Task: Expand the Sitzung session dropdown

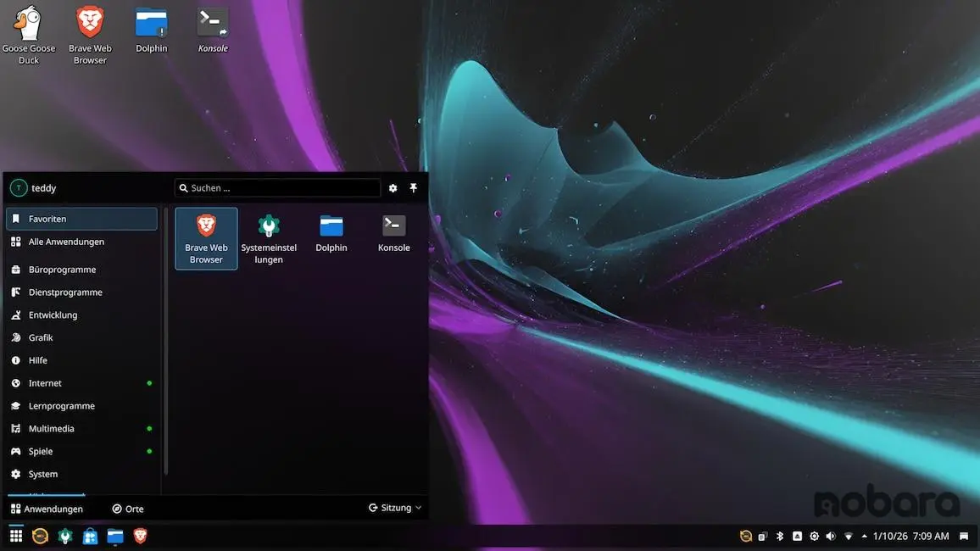Action: (394, 508)
